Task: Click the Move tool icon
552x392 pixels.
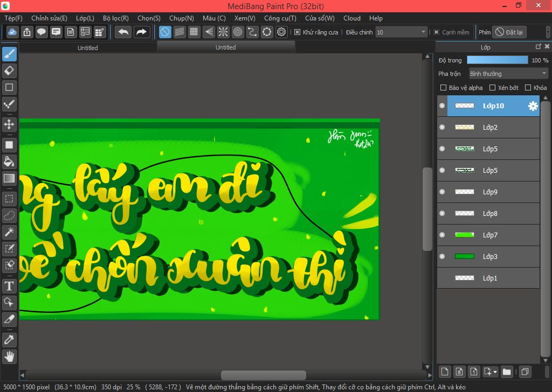Action: (x=9, y=124)
